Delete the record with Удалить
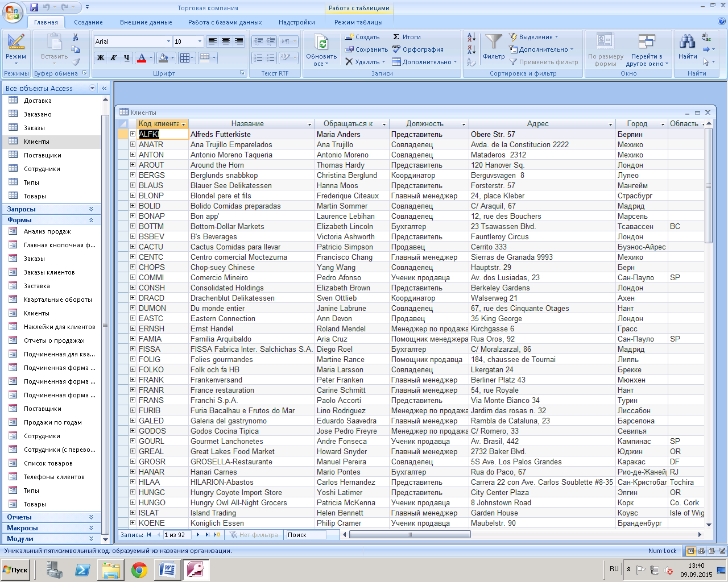728x582 pixels. [365, 62]
